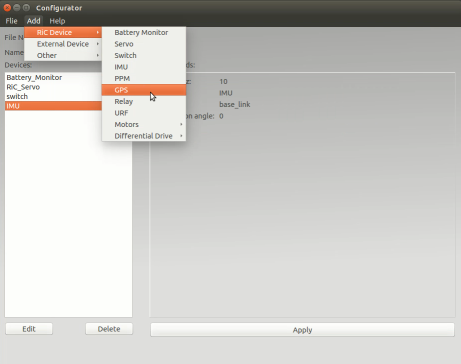Select switch in the Devices list
Screen dimensions: 461x364
pos(53,96)
